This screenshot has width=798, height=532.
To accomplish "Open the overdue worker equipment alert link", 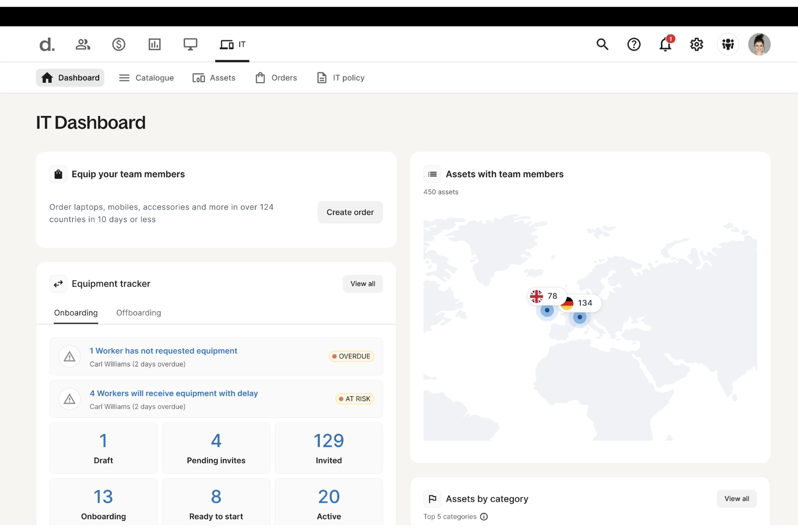I will 163,350.
